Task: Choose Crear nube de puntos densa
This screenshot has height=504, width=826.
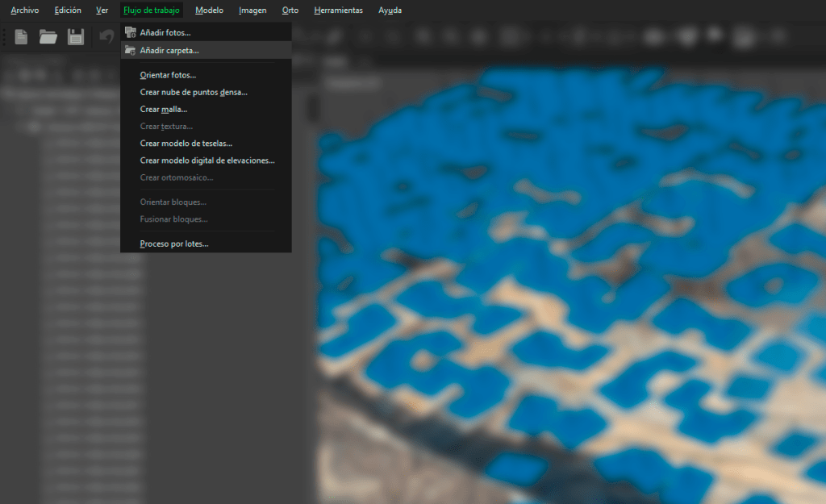Action: 194,92
